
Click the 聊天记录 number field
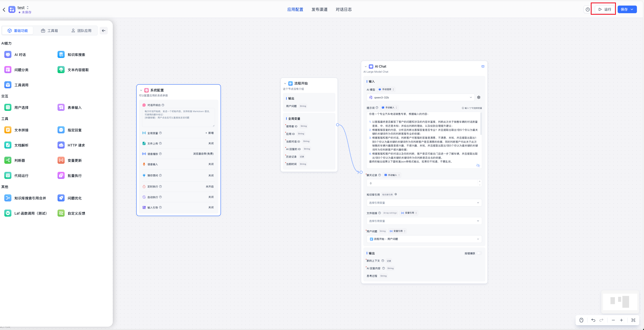coord(422,183)
